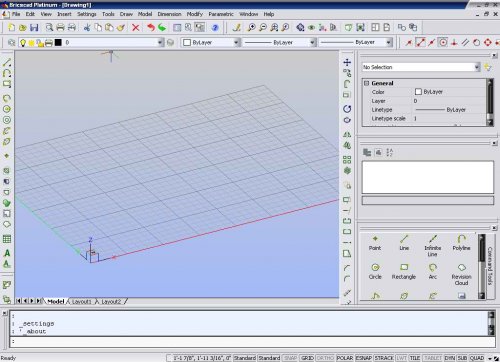Click the red X Delete icon
Image resolution: width=500 pixels, height=362 pixels.
tap(136, 27)
